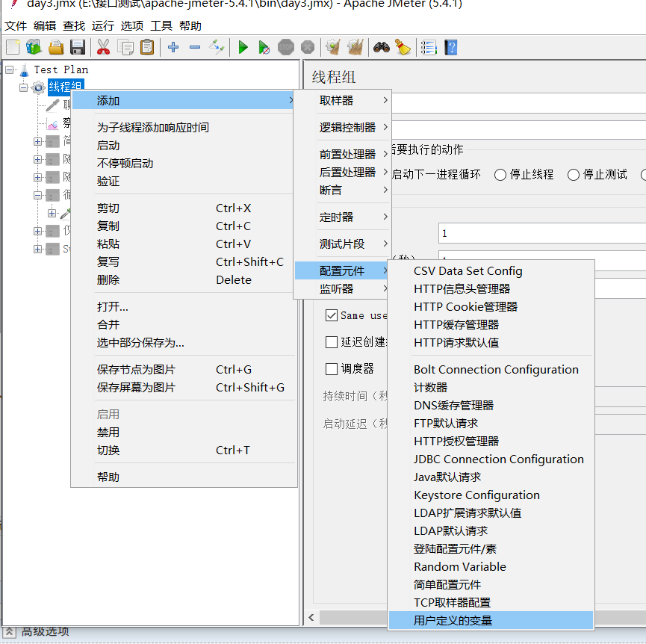Choose HTTP请求默认值 menu item

pos(491,343)
